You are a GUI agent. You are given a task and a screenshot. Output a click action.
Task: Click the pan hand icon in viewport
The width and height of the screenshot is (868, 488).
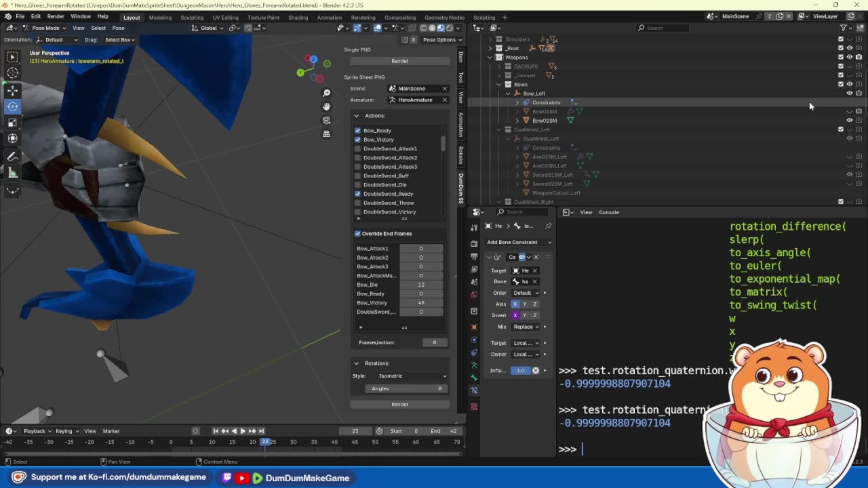coord(326,106)
